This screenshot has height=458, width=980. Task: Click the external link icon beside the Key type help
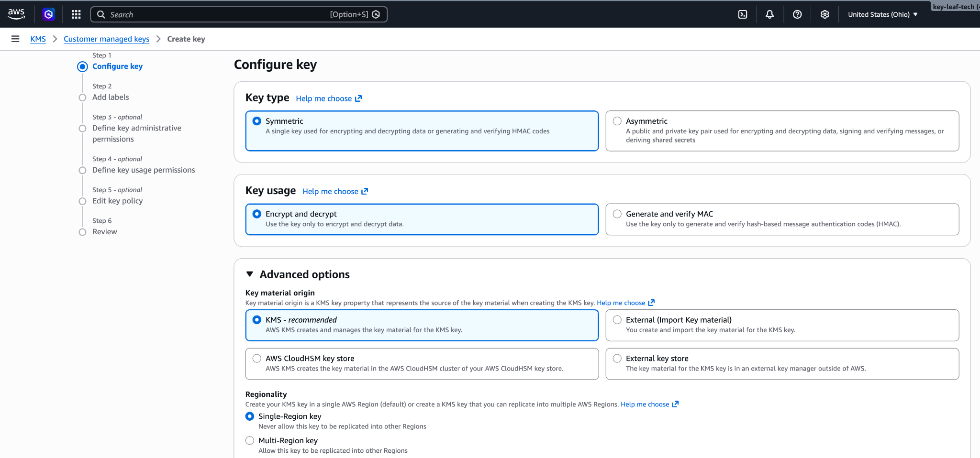[x=358, y=98]
